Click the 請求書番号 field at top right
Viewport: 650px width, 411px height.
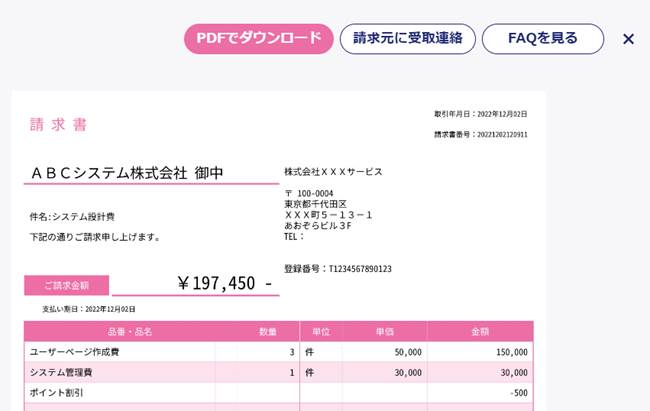pos(481,134)
